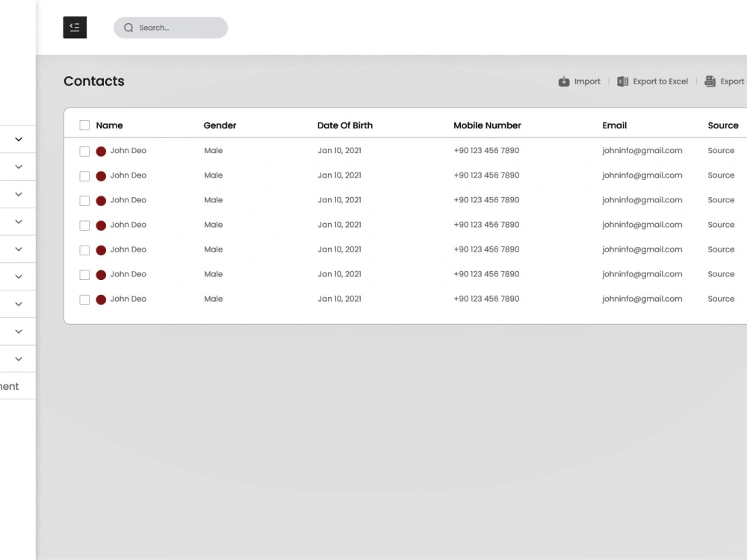
Task: Check the sixth John Deo row checkbox
Action: tap(84, 276)
